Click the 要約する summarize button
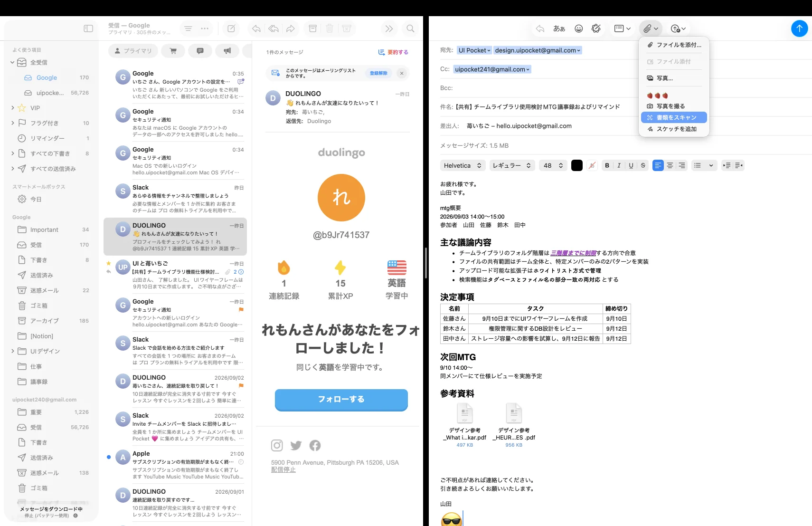The image size is (812, 526). pyautogui.click(x=393, y=52)
